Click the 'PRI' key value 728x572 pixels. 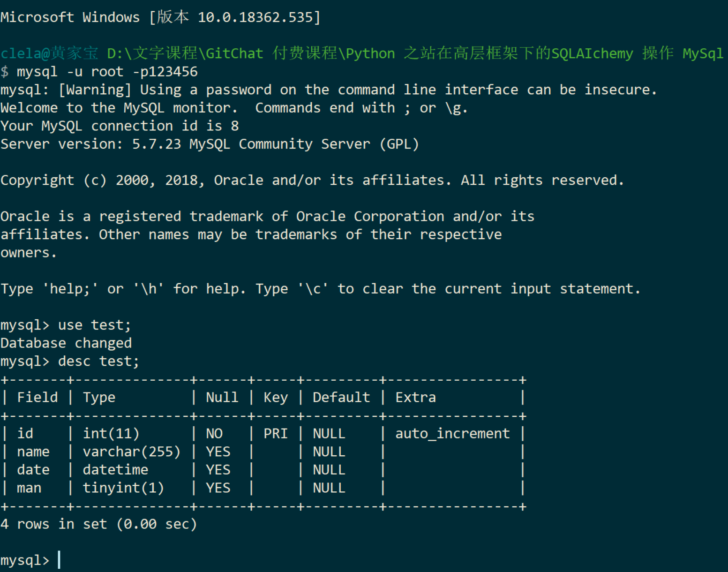pyautogui.click(x=276, y=434)
